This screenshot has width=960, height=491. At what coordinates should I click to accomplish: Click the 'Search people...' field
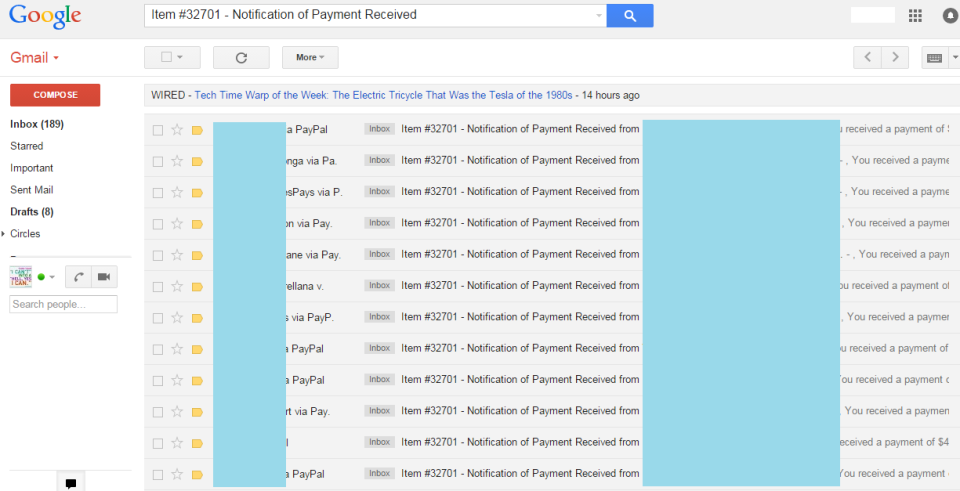coord(63,304)
